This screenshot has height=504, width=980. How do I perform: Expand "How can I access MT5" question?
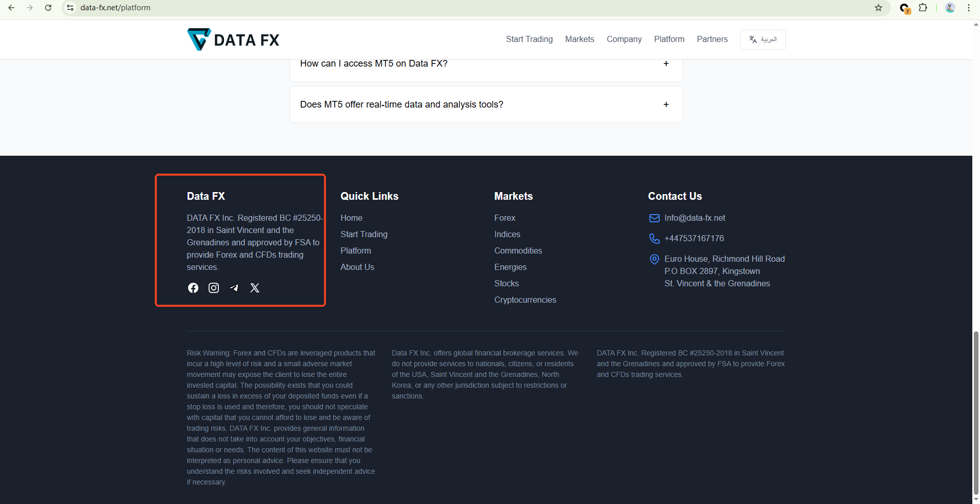point(666,64)
